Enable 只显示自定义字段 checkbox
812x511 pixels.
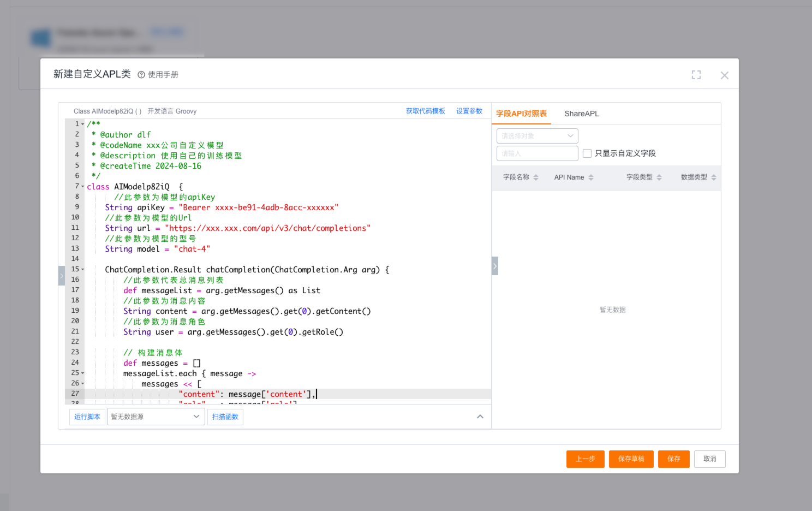[587, 153]
